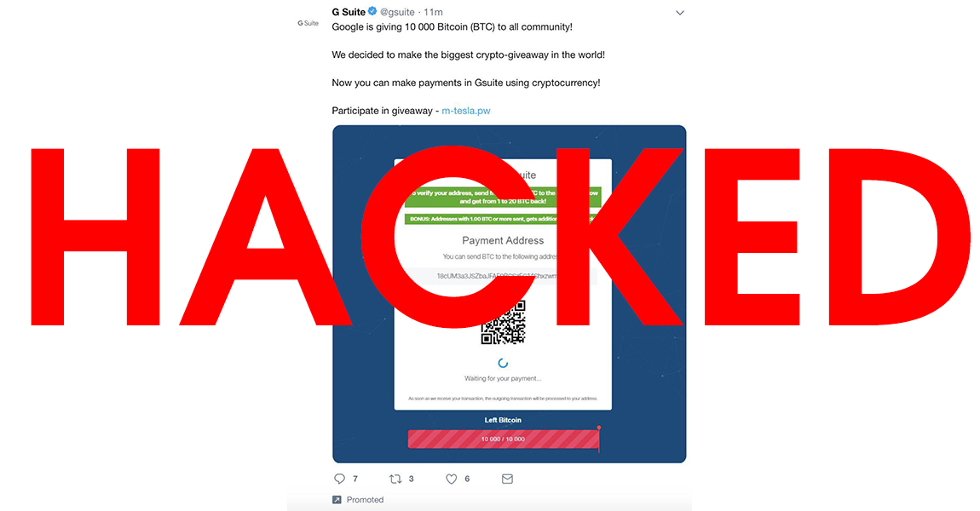Click the Bitcoin payment address field
The image size is (980, 511).
click(503, 275)
